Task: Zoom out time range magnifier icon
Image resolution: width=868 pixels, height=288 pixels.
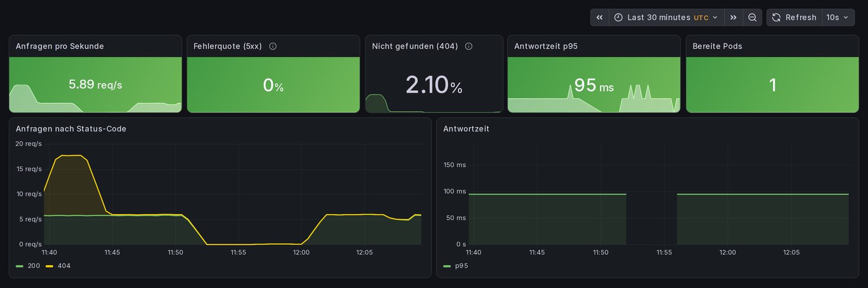Action: point(752,17)
